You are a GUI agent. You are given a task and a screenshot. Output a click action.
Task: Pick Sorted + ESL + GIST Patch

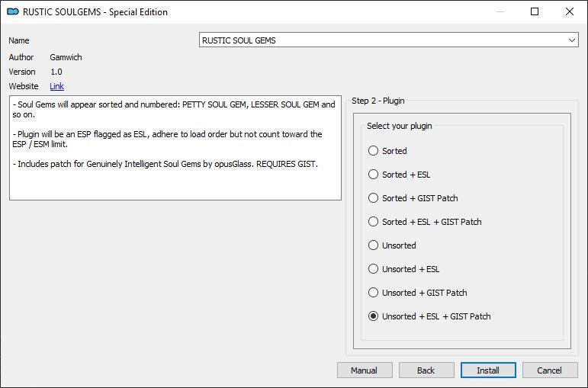[x=425, y=222]
